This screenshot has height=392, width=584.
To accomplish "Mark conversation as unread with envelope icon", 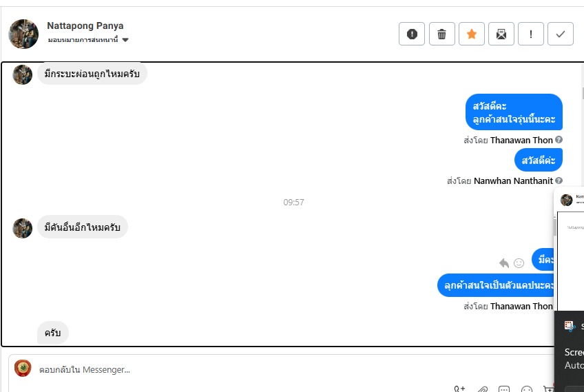I will 501,34.
